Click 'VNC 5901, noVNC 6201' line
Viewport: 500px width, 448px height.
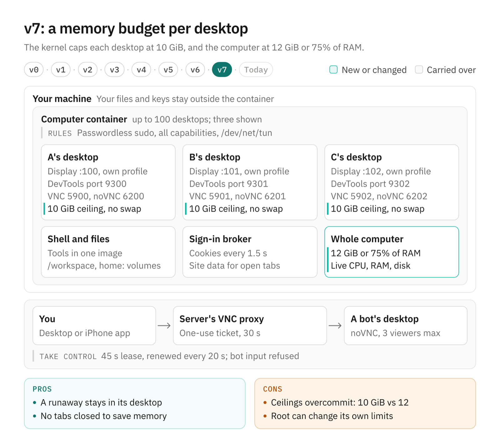tap(237, 196)
